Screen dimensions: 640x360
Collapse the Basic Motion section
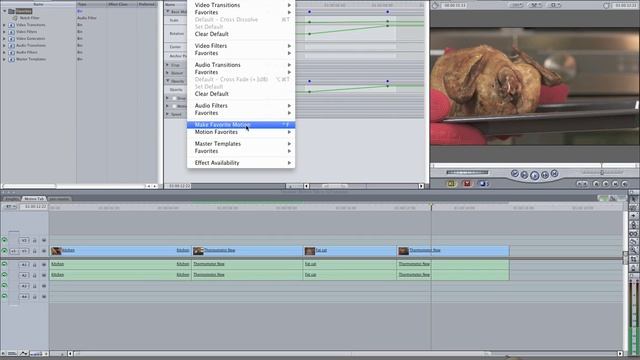(167, 12)
